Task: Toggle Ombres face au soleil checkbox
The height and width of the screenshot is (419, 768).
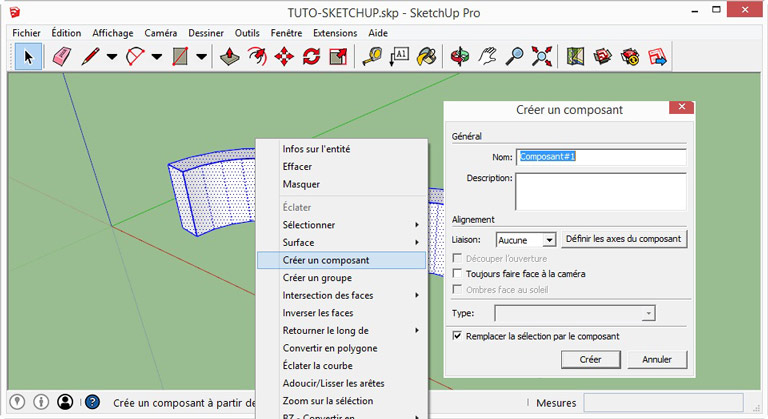Action: coord(457,289)
